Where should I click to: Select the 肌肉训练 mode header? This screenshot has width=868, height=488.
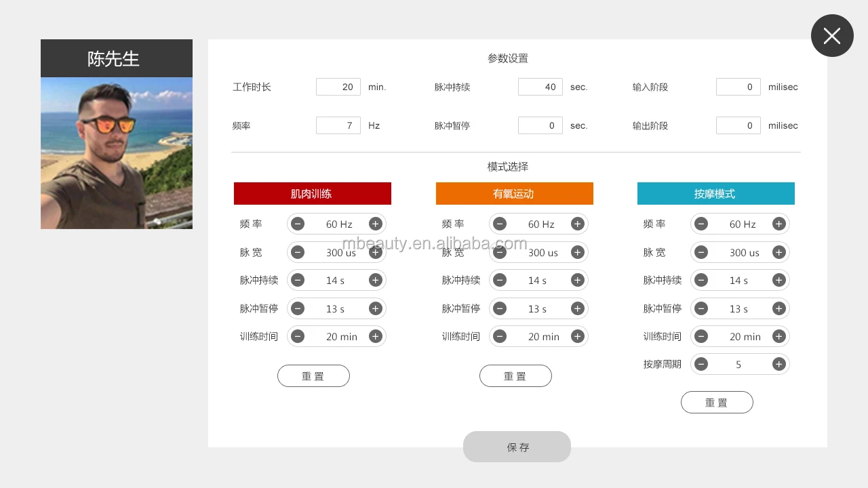[313, 193]
